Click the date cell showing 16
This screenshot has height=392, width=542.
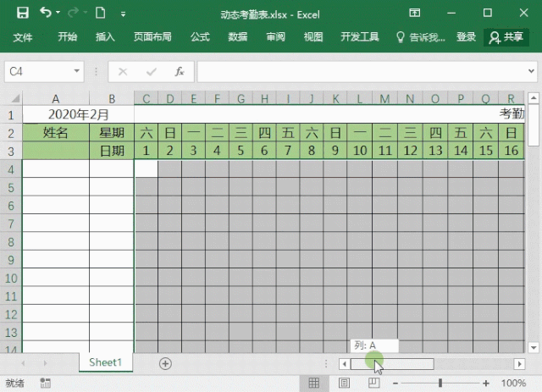pyautogui.click(x=512, y=151)
